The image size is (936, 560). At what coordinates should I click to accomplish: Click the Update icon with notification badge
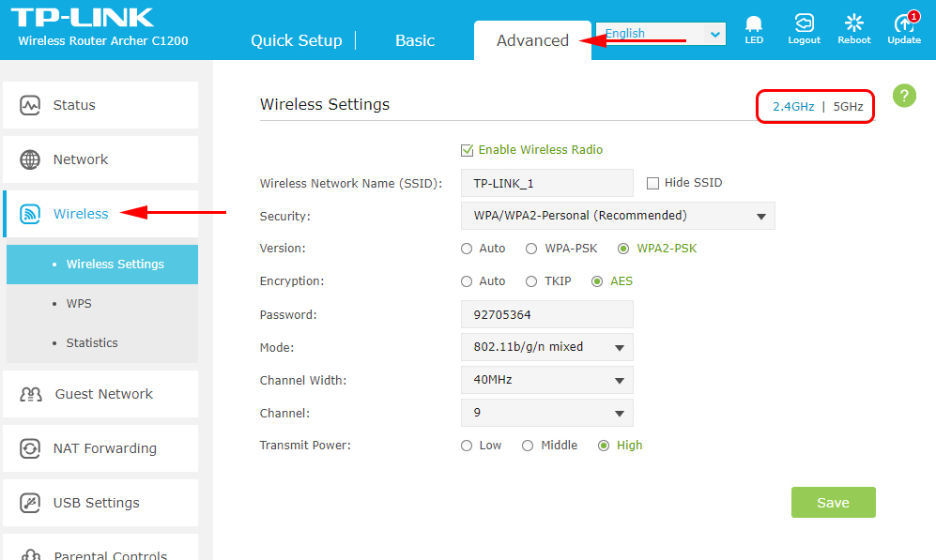click(x=903, y=25)
